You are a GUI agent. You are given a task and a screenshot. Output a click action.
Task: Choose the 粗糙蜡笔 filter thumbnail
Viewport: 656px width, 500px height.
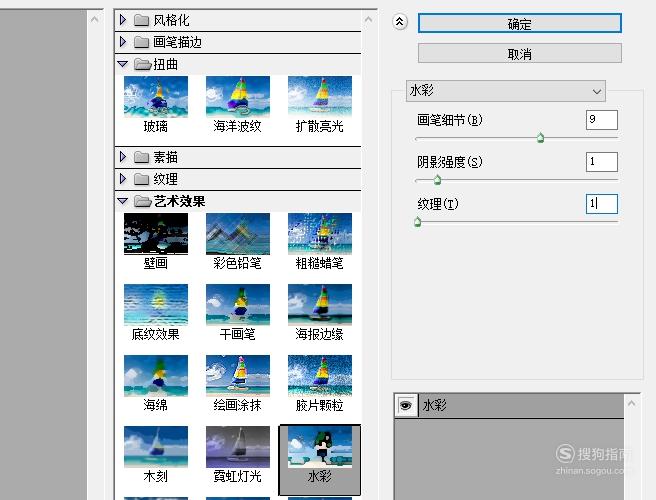coord(320,234)
